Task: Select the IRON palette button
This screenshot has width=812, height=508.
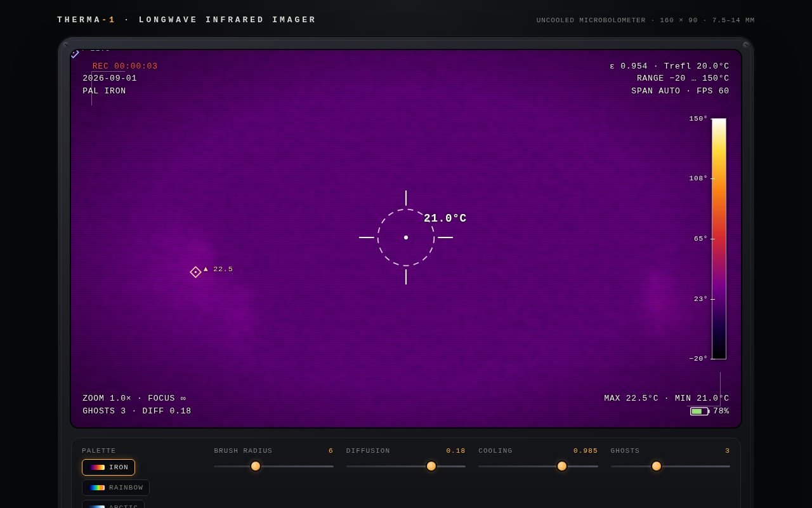Action: point(108,467)
